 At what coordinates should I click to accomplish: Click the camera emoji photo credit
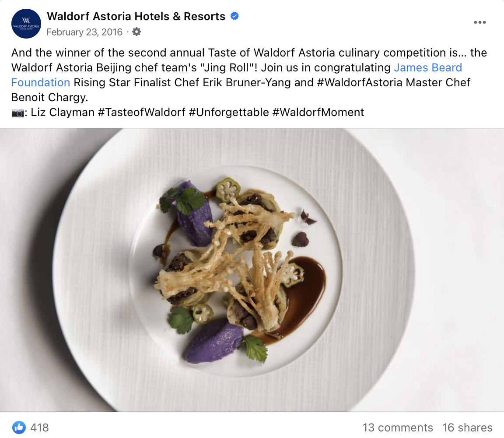tap(17, 113)
